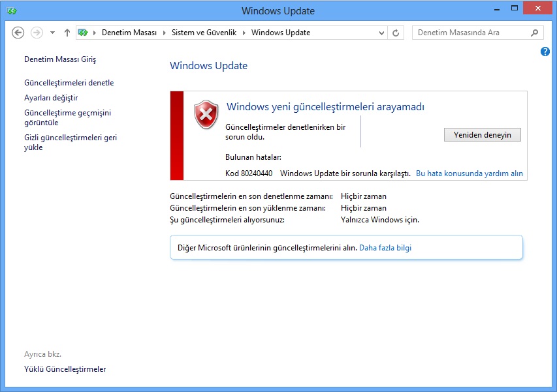The width and height of the screenshot is (557, 392).
Task: Click the error code Kod 80240440 text
Action: (249, 173)
